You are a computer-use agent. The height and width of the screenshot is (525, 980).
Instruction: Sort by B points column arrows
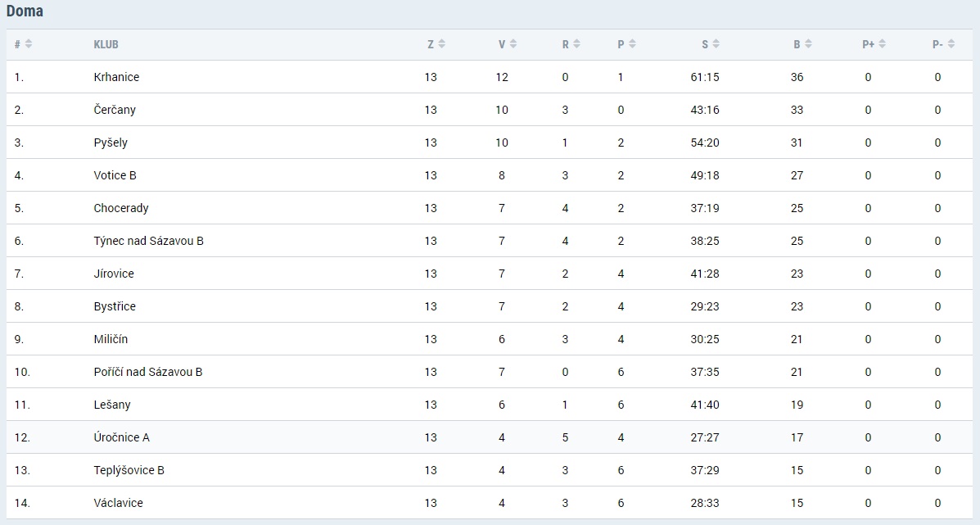click(808, 43)
